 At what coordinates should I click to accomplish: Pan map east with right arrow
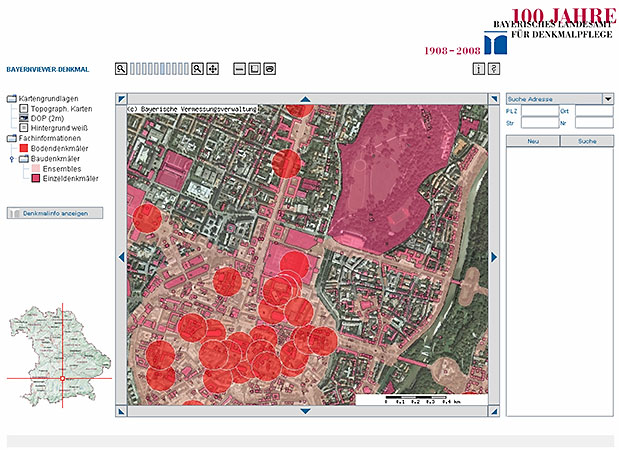pos(494,257)
